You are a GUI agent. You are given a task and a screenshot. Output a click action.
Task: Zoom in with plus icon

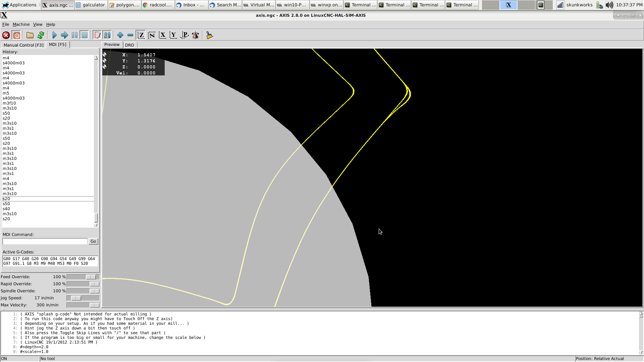click(x=120, y=35)
